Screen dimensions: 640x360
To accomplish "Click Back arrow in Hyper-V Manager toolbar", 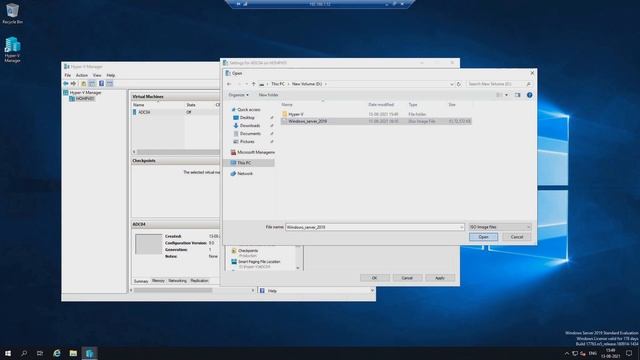I will 66,84.
